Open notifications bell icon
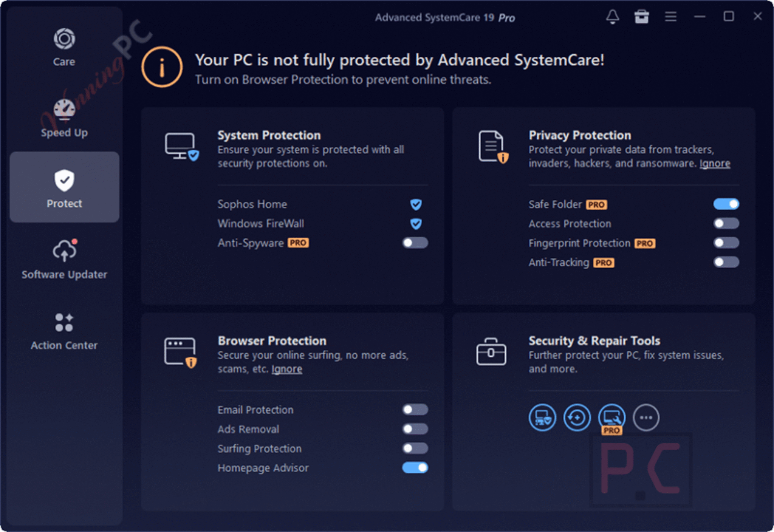The image size is (774, 532). pos(613,17)
